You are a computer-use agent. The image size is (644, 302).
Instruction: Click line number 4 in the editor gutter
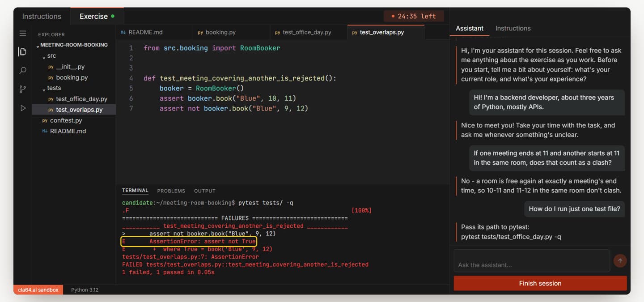(x=131, y=78)
